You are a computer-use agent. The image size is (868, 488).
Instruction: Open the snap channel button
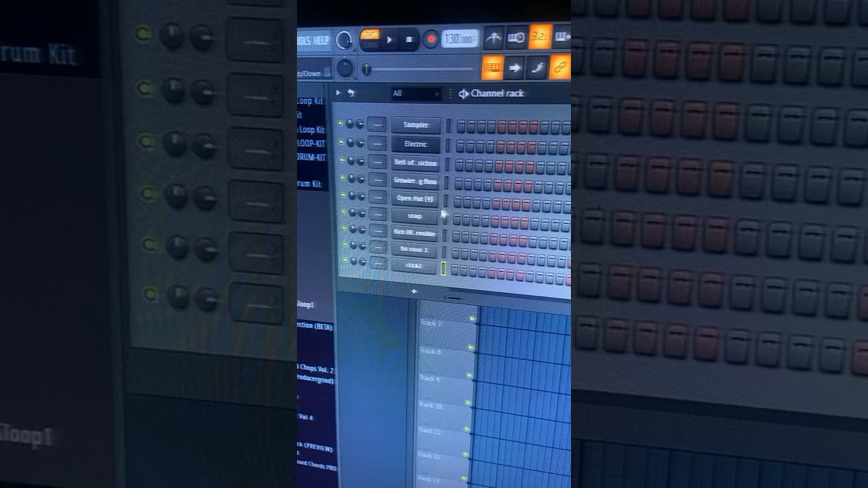point(414,216)
